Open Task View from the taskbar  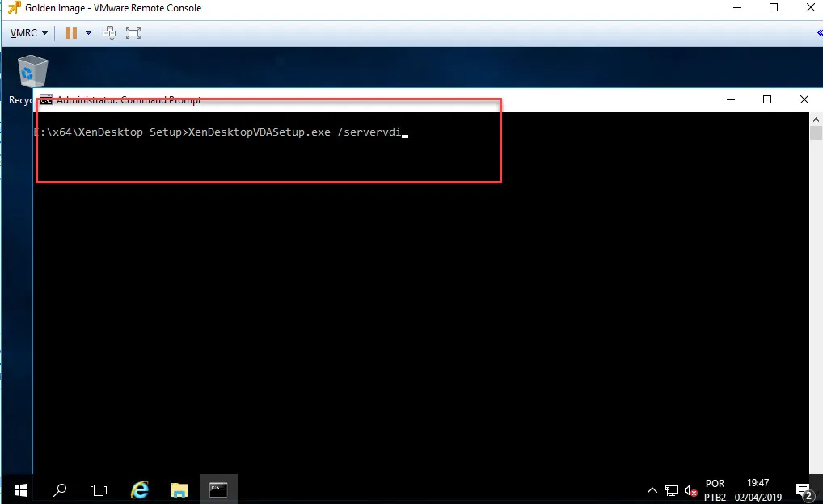point(99,489)
